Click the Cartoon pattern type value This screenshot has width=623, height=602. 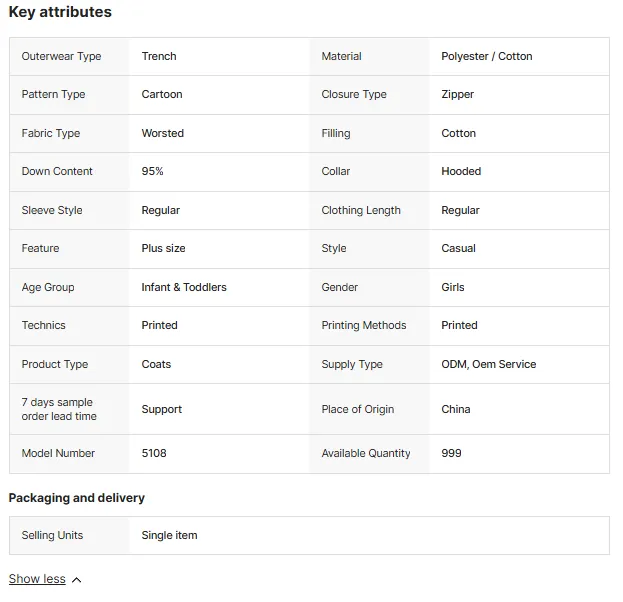[x=162, y=94]
